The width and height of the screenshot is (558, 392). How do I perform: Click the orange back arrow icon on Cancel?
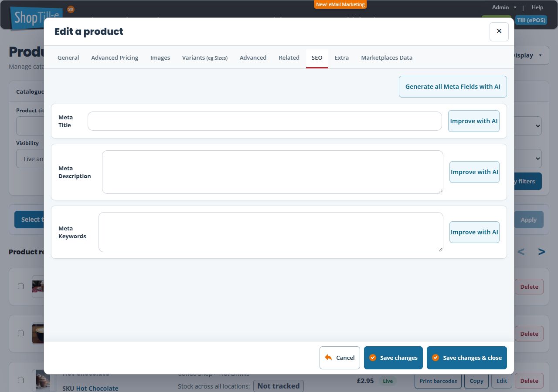point(329,358)
